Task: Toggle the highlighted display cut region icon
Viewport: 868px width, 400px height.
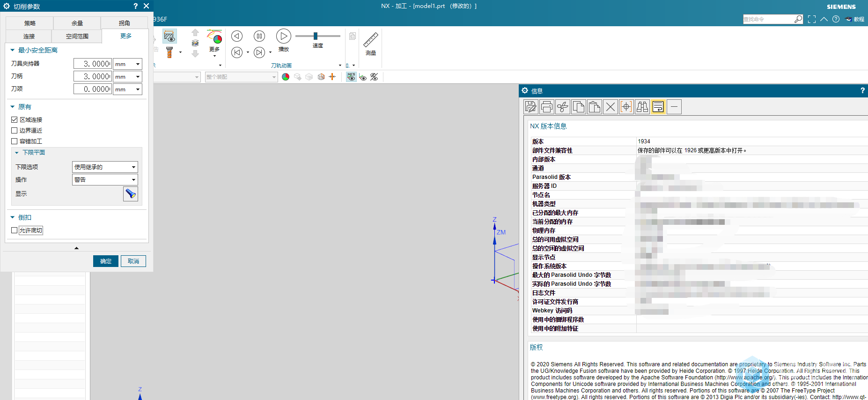Action: [x=169, y=36]
